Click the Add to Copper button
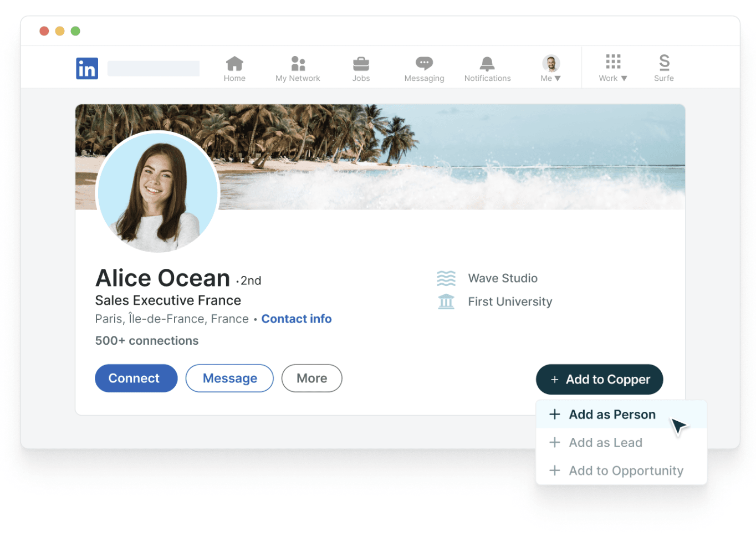This screenshot has height=542, width=756. point(599,380)
